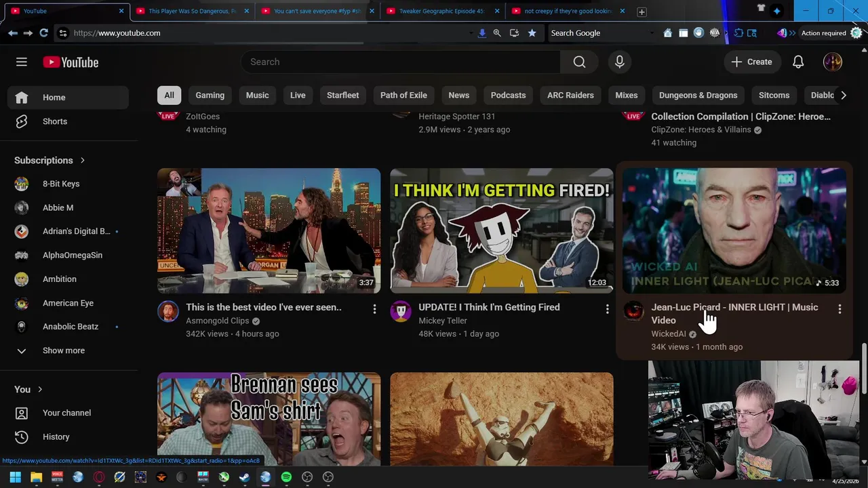The height and width of the screenshot is (488, 868).
Task: Open 'This is the best video I've ever seen' title
Action: (x=264, y=307)
